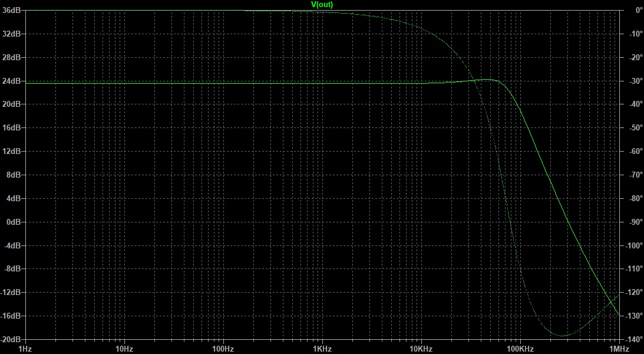Screen dimensions: 644x354
Task: Click the 1KHz frequency tick label
Action: (322, 348)
